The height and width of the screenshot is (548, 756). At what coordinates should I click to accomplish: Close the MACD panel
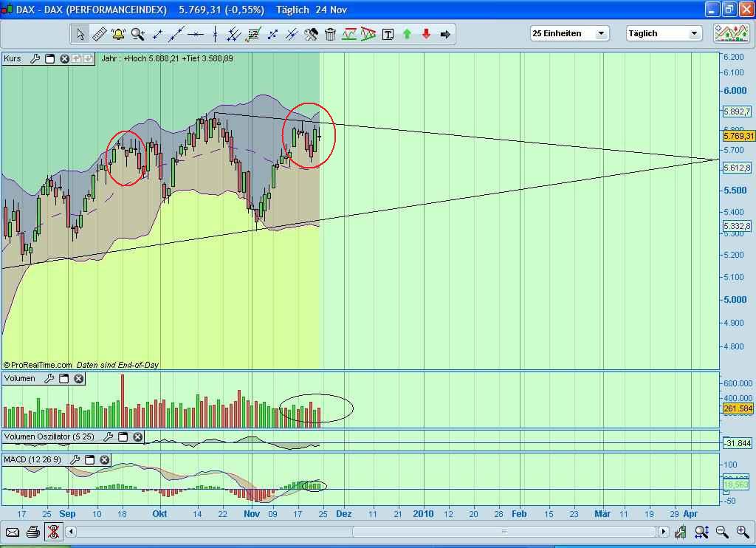pos(104,459)
